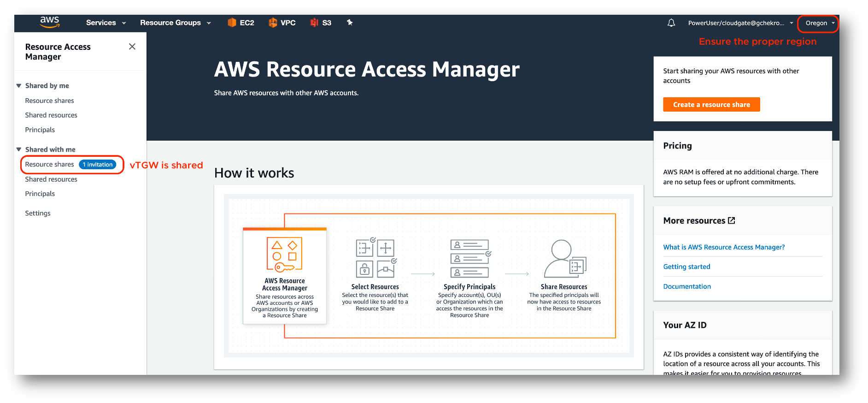Screen dimensions: 868x403
Task: Click 'Share AWS resources with other AWS accounts.' text
Action: (x=286, y=93)
